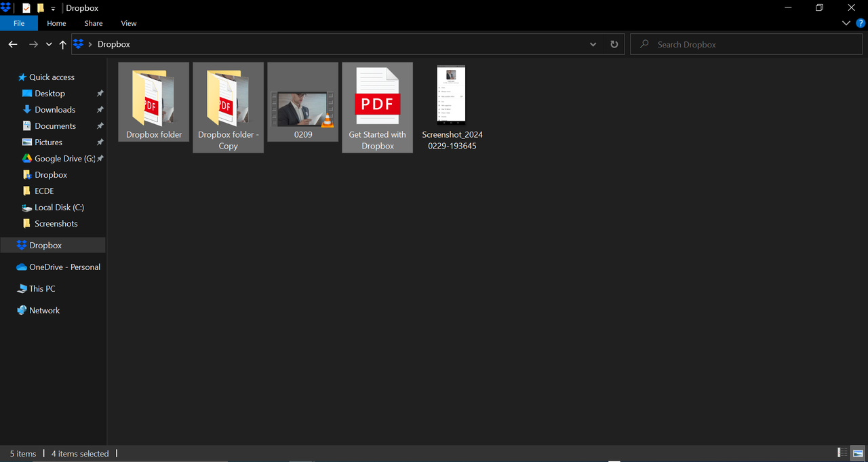Open Desktop in the navigation pane
868x462 pixels.
(50, 94)
